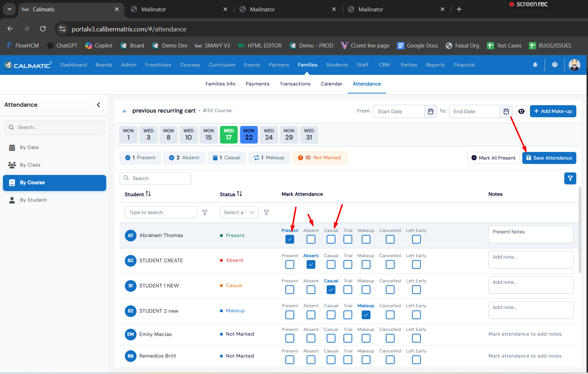Image resolution: width=588 pixels, height=374 pixels.
Task: Uncheck Makeup for STUDENT 2 new
Action: point(366,315)
